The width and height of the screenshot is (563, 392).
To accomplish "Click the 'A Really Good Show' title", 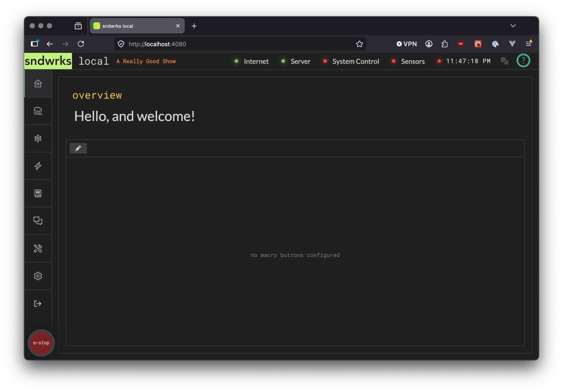I will (x=146, y=61).
